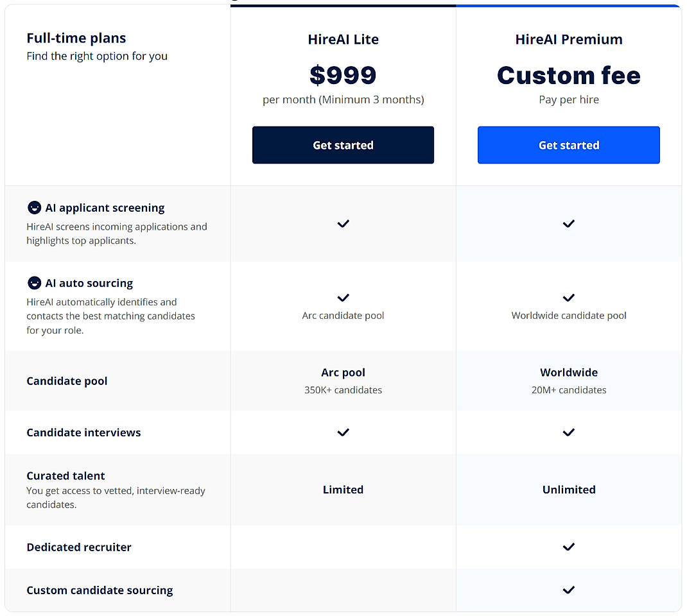Click the $999 price label

343,75
